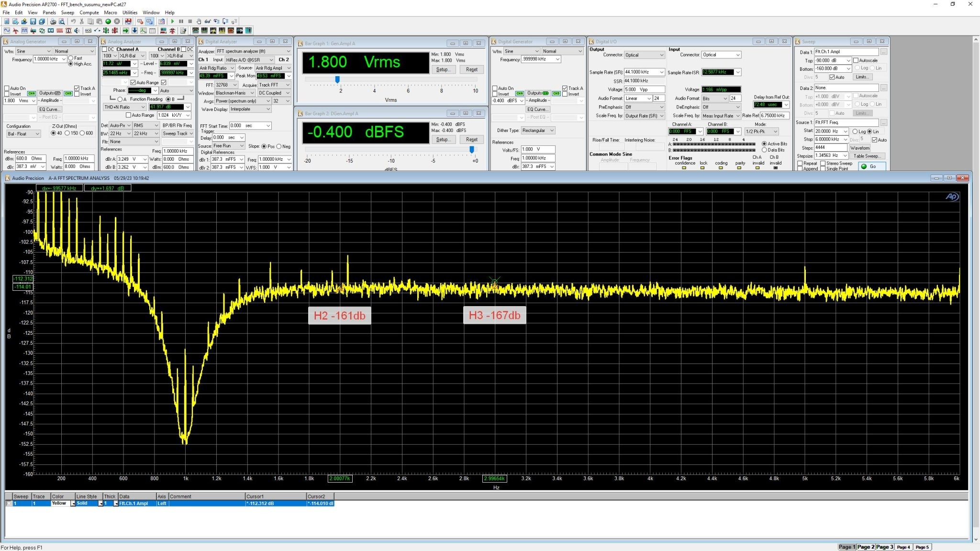Click the hand-shaped toolbar icon

199,22
